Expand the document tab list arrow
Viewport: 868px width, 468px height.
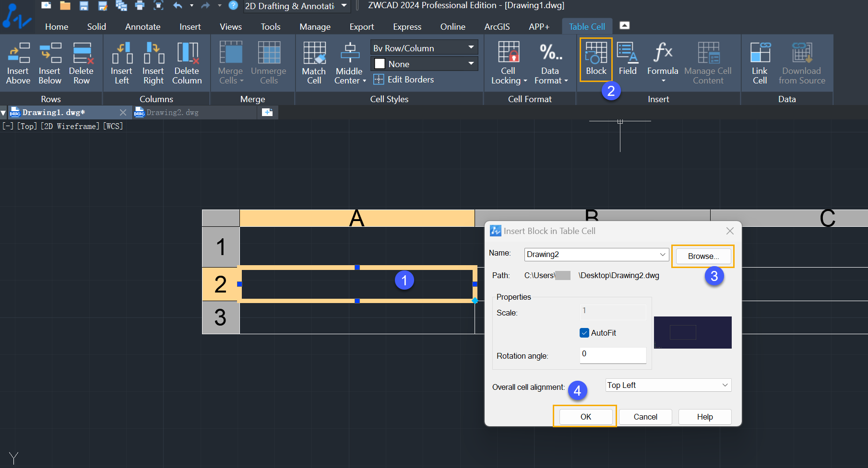coord(3,113)
